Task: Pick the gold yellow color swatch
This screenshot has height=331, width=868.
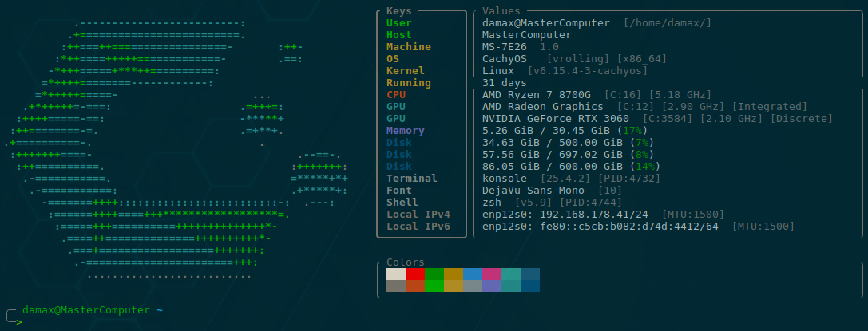Action: pyautogui.click(x=454, y=274)
